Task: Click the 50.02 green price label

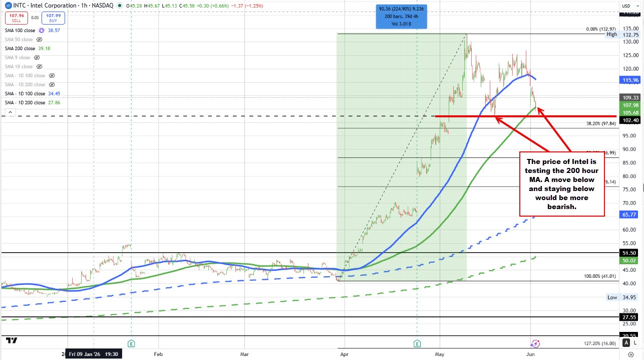Action: point(629,261)
